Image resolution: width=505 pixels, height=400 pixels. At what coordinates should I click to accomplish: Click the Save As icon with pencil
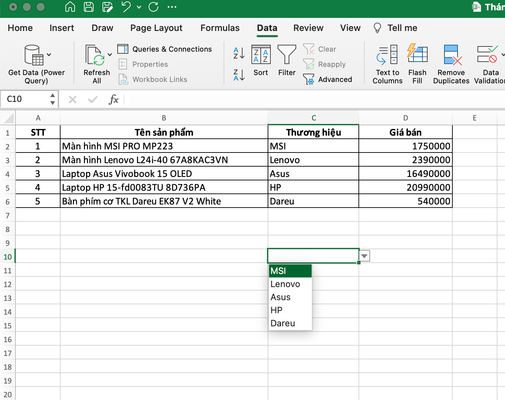107,7
